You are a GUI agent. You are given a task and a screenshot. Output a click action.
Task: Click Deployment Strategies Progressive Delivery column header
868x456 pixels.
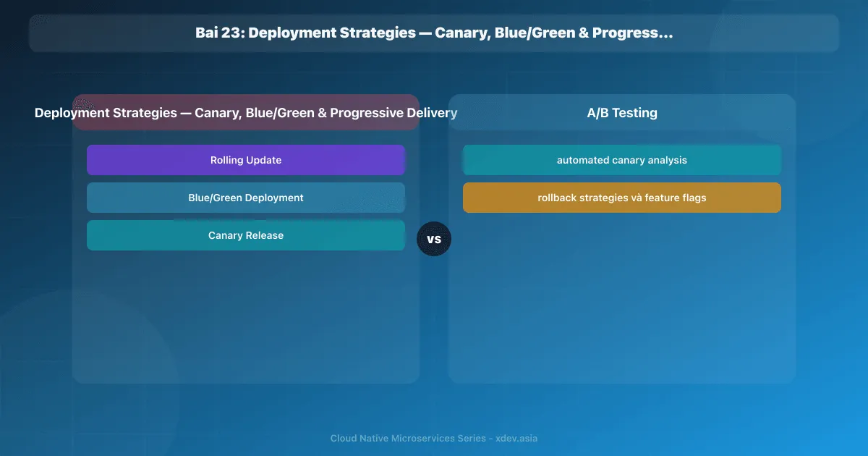pyautogui.click(x=246, y=113)
